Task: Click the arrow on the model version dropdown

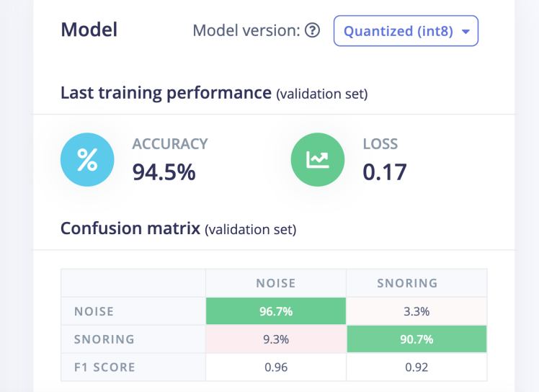Action: pyautogui.click(x=465, y=32)
